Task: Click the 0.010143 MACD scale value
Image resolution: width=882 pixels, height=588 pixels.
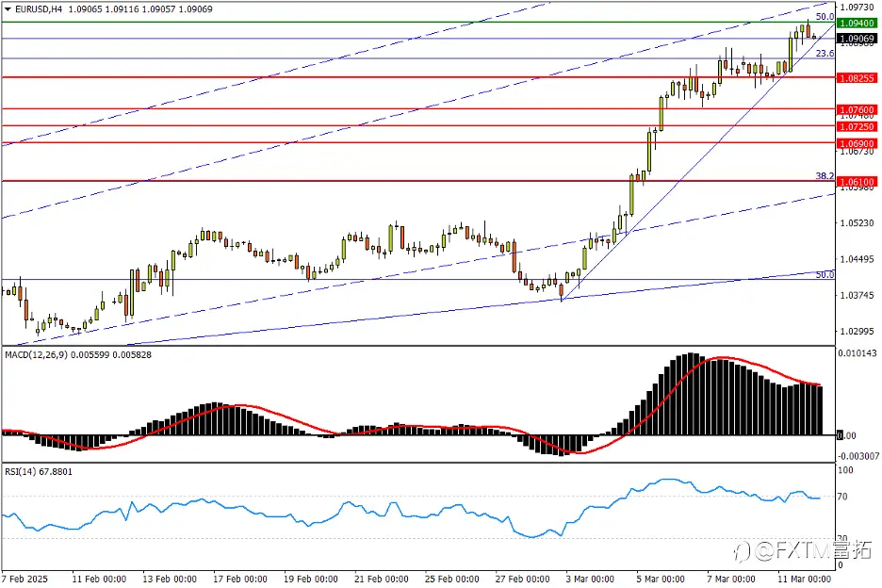Action: (x=857, y=352)
